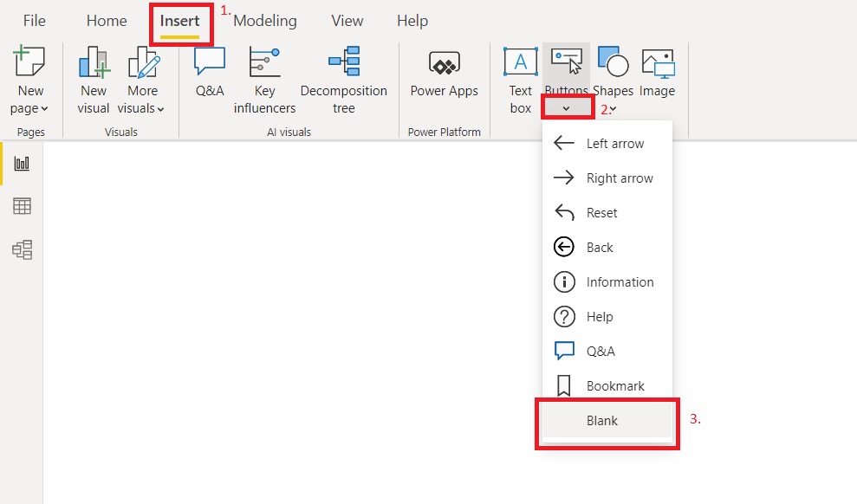The image size is (857, 504).
Task: Expand the Shapes dropdown
Action: pyautogui.click(x=613, y=109)
